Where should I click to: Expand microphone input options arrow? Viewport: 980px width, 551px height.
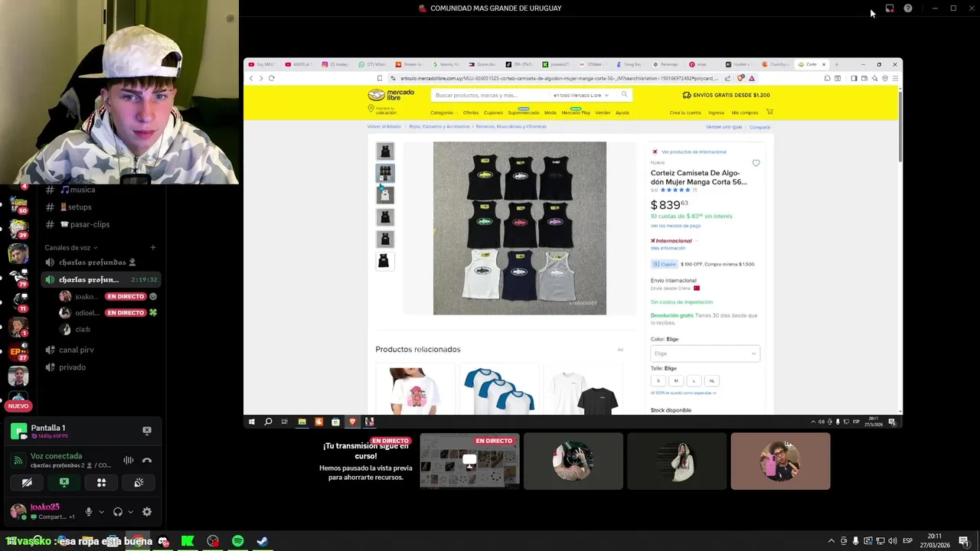[101, 512]
